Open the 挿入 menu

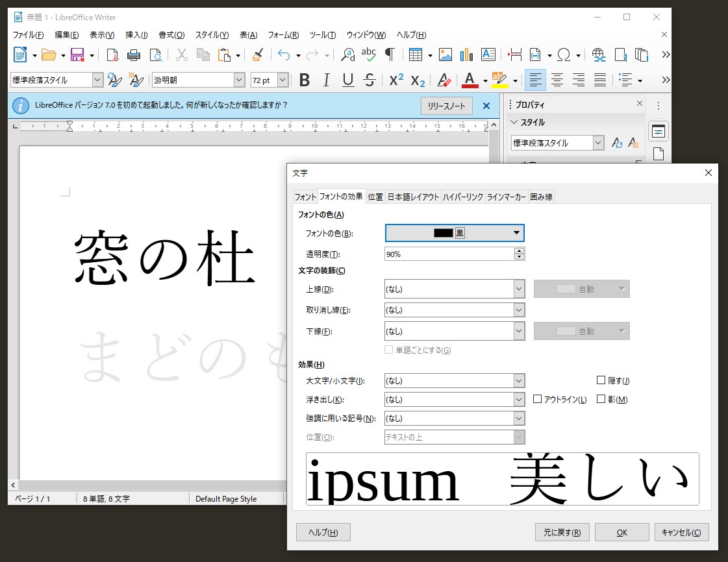click(x=135, y=35)
